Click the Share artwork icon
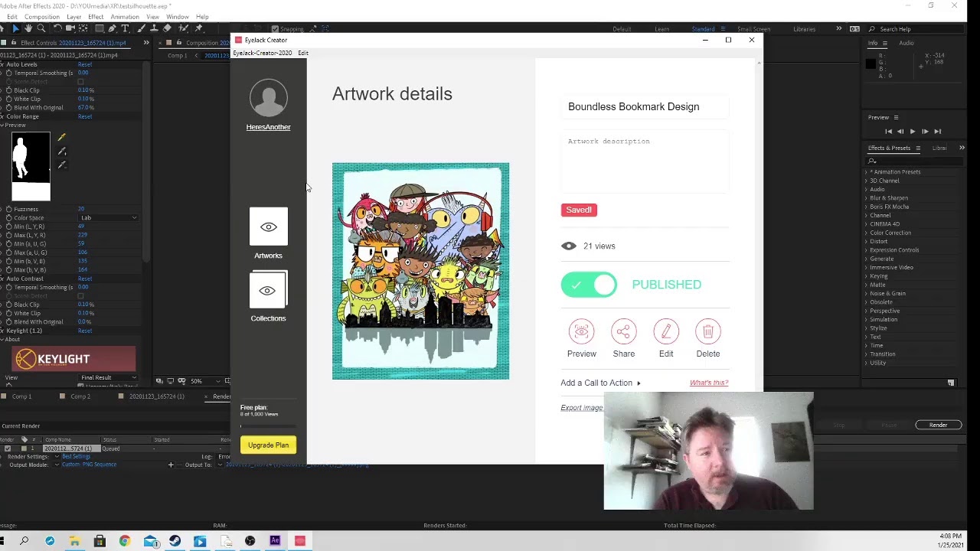This screenshot has width=980, height=551. click(623, 331)
